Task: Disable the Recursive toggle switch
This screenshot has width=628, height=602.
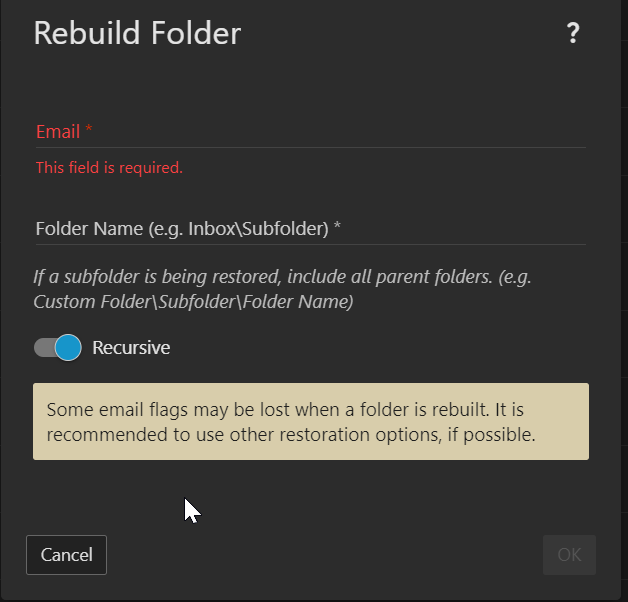Action: (58, 348)
